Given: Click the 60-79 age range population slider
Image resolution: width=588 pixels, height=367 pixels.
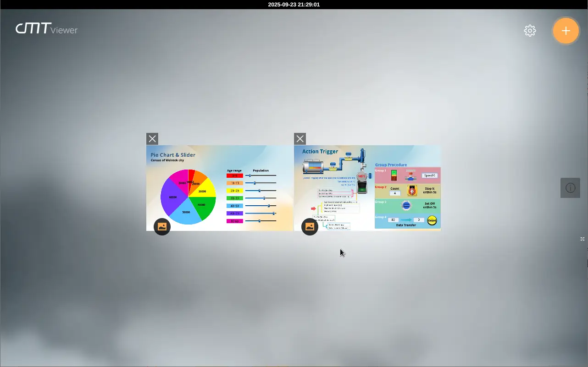Looking at the screenshot, I should [261, 214].
